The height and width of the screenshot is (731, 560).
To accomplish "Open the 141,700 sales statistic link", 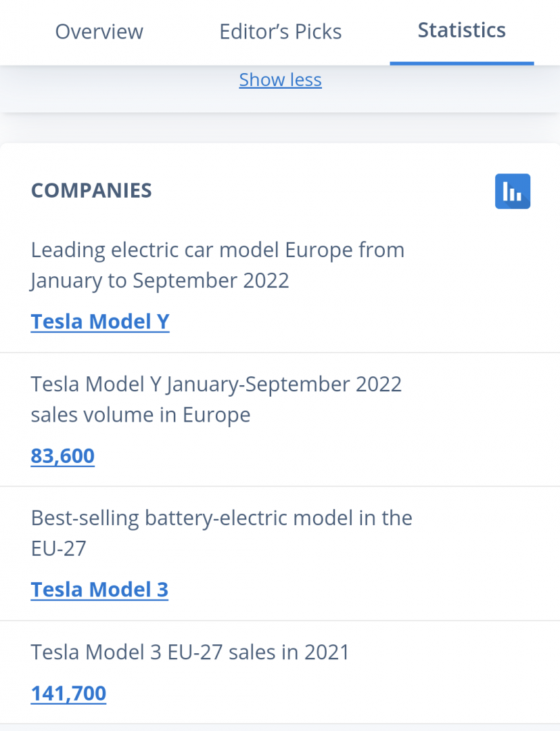I will point(68,693).
